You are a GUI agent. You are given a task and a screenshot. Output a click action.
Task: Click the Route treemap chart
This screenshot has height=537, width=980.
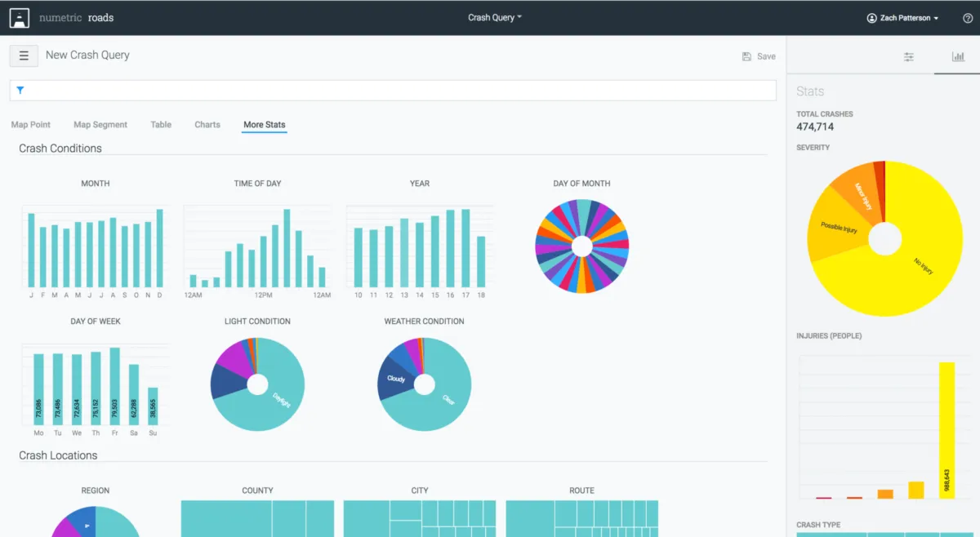(581, 518)
